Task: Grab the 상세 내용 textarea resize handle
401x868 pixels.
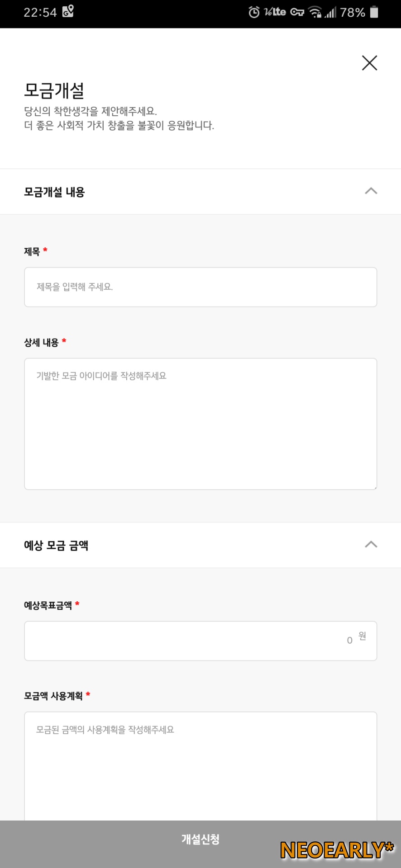Action: pos(375,487)
